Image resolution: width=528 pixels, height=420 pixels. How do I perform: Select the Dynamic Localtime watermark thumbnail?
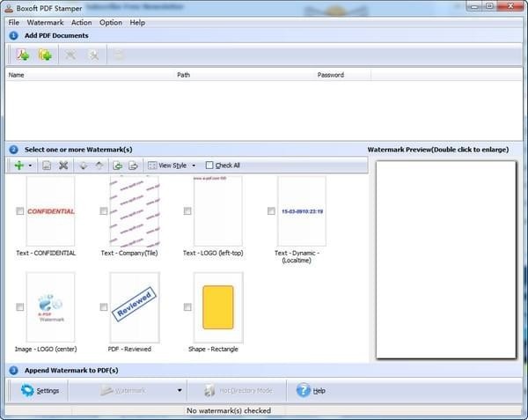click(x=302, y=211)
